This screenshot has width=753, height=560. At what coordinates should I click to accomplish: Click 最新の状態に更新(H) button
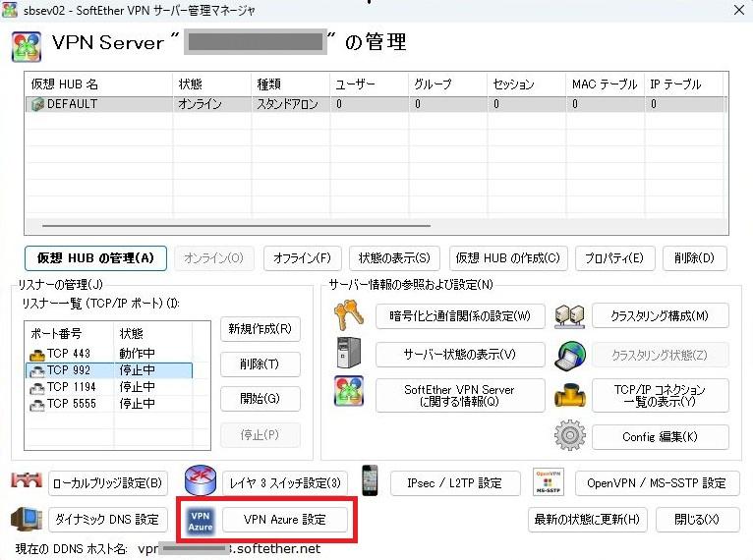tap(587, 520)
